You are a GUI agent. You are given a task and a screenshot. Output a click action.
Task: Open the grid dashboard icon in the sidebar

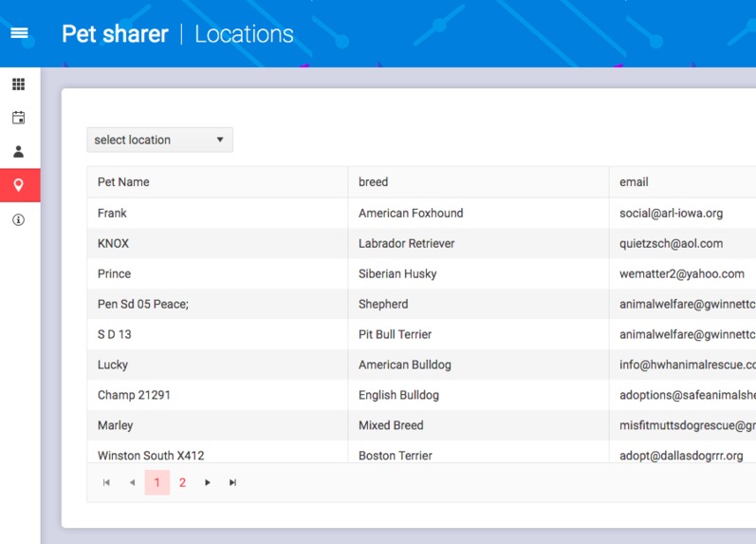(18, 84)
